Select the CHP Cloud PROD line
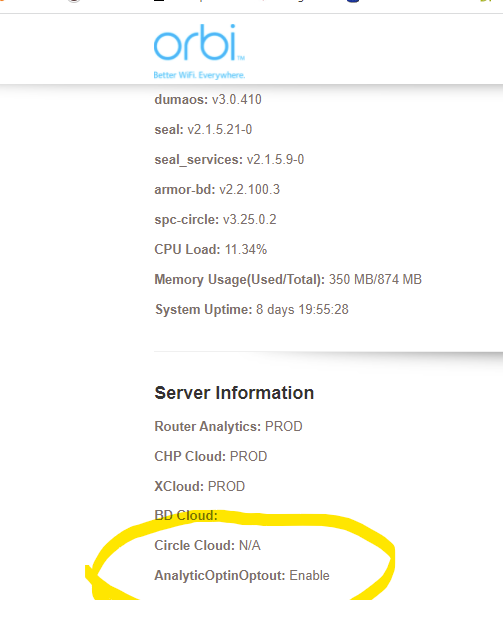Image resolution: width=503 pixels, height=630 pixels. point(211,456)
